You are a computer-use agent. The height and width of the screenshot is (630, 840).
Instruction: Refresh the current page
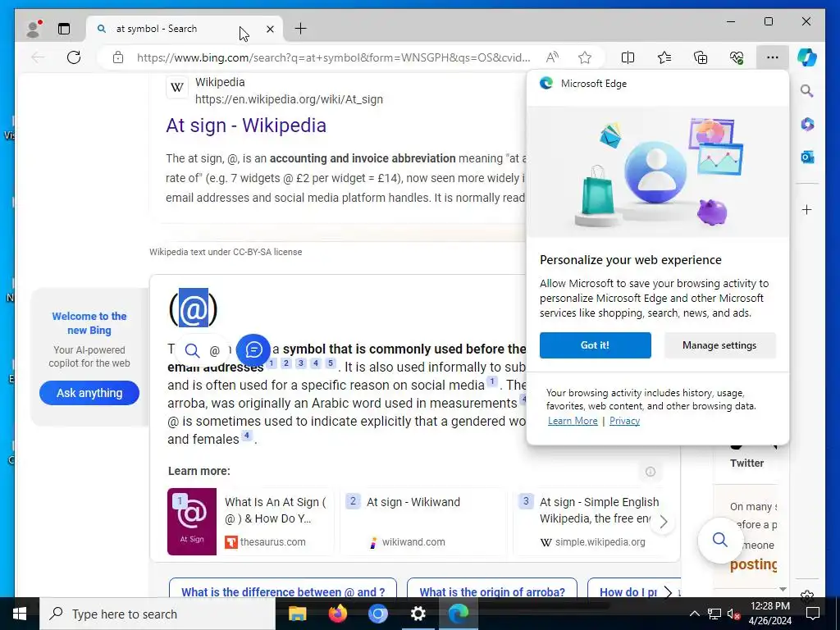[x=74, y=57]
